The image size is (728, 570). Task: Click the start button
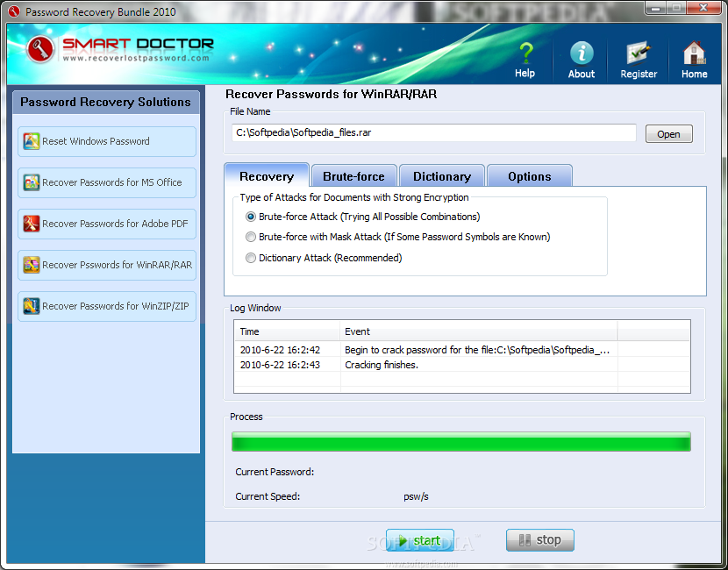[x=420, y=540]
